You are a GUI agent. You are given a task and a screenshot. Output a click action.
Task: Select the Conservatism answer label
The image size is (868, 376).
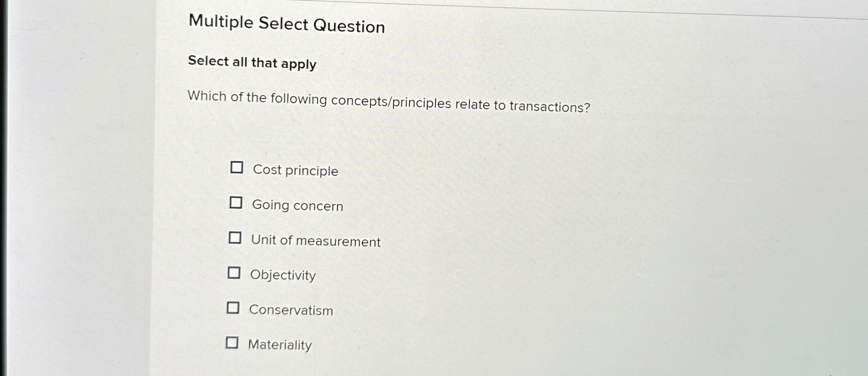coord(291,310)
